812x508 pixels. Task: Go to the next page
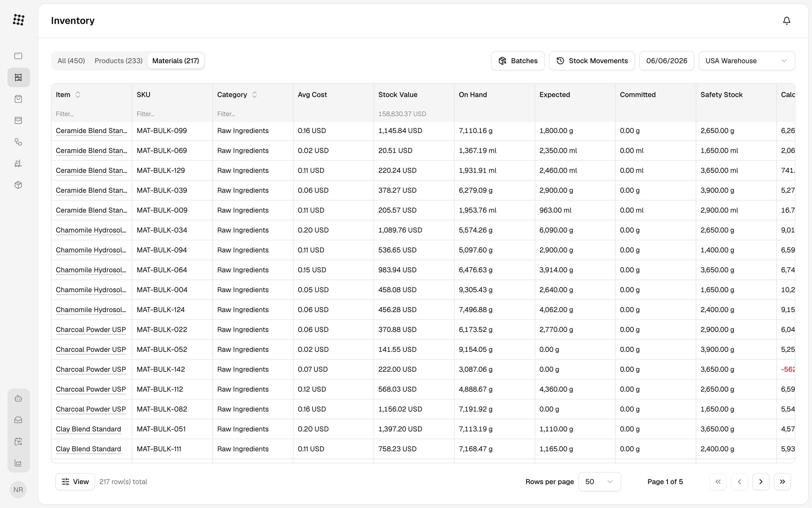(761, 481)
